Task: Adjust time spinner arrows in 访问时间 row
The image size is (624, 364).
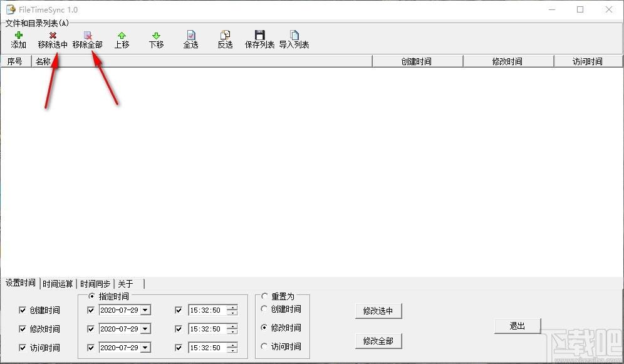Action: click(232, 347)
